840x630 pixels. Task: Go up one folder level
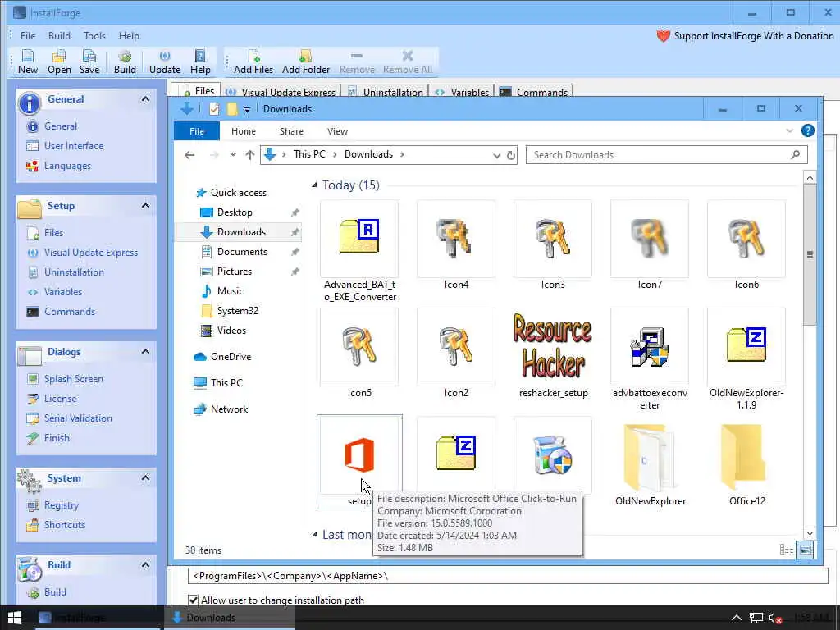pos(249,155)
